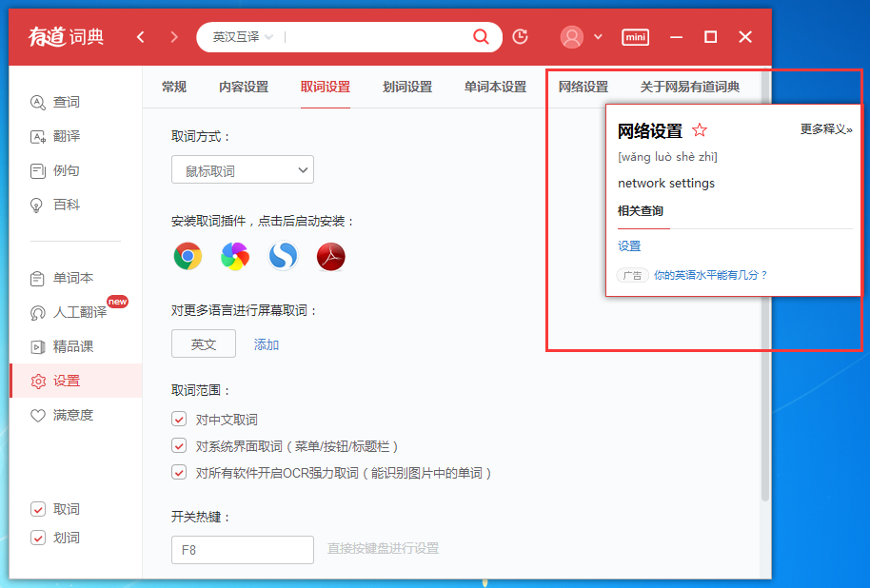Toggle the 对系统界面取词 checkbox
The image size is (870, 588).
coord(178,444)
